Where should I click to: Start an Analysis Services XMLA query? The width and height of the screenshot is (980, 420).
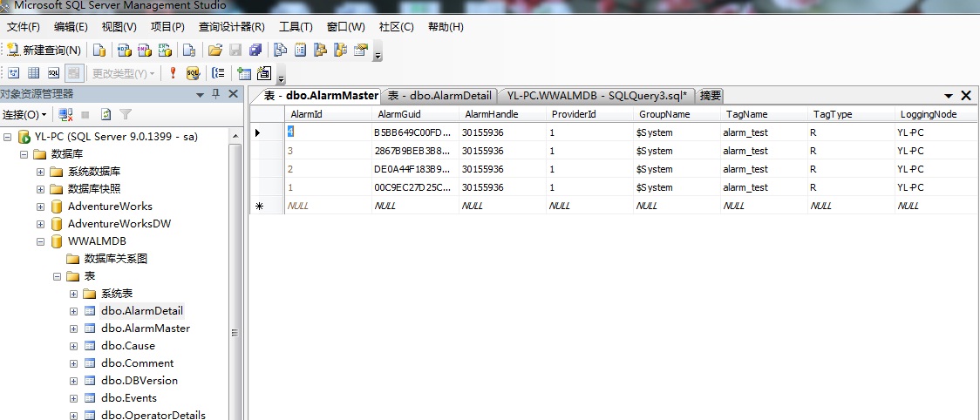(165, 51)
